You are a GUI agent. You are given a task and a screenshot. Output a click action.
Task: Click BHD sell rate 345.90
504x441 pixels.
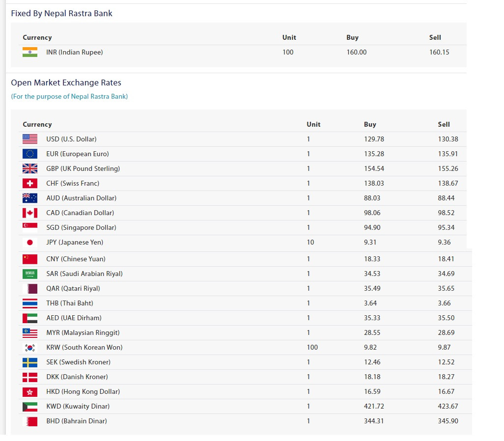click(x=448, y=421)
